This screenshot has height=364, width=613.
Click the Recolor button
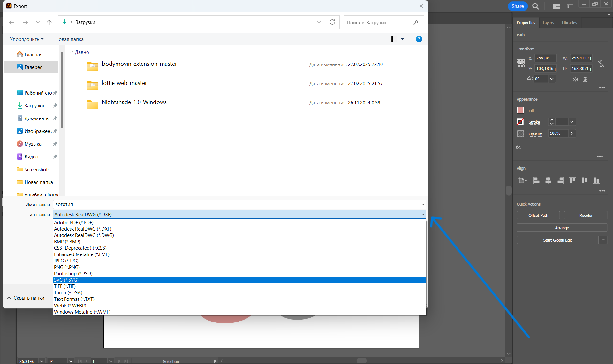[586, 216]
